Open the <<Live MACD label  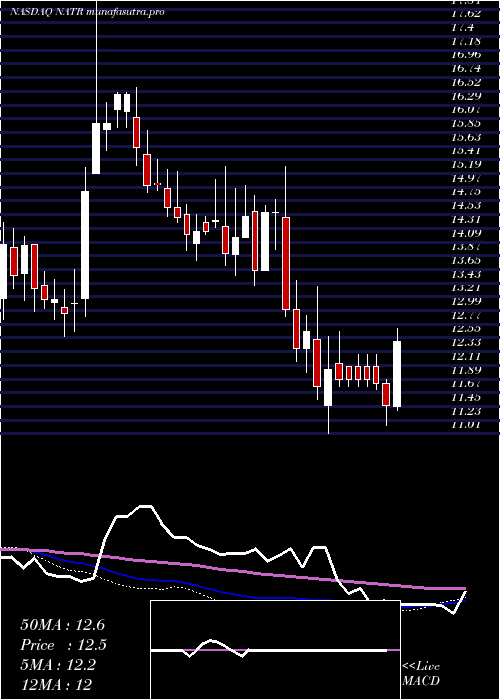(421, 673)
